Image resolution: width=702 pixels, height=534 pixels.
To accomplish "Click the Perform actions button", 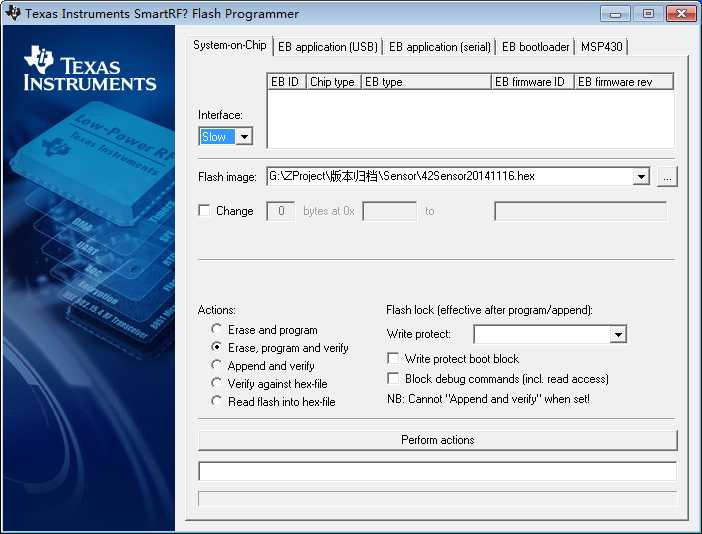I will coord(438,440).
